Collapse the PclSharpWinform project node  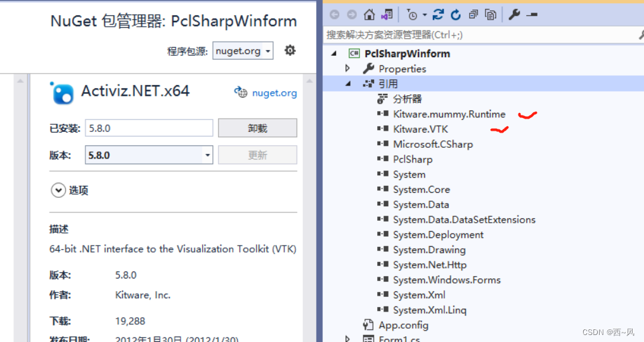tap(334, 53)
